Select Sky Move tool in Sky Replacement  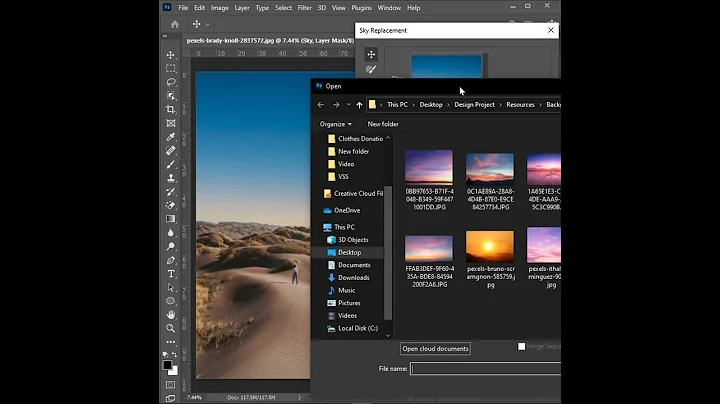371,54
